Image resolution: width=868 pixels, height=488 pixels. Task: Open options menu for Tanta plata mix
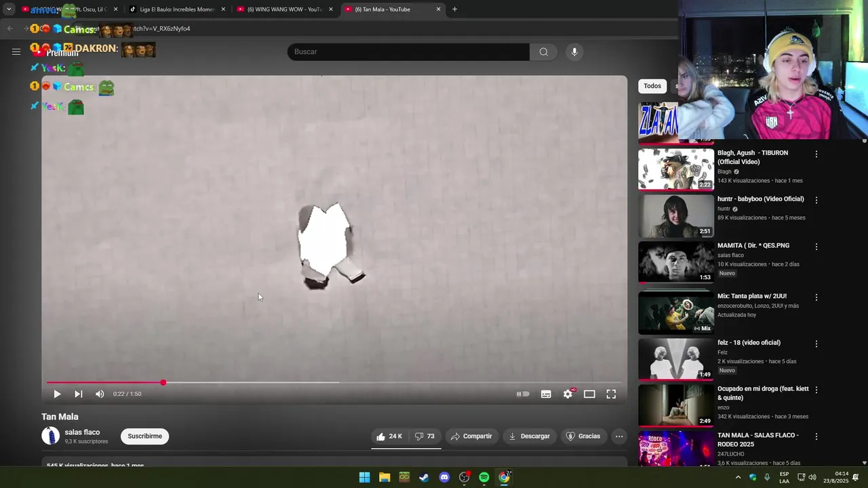[816, 297]
